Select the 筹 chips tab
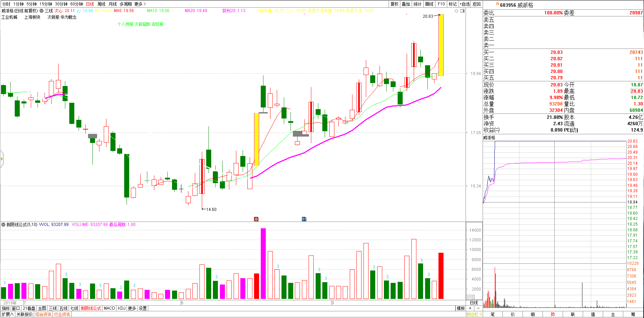 click(x=633, y=314)
